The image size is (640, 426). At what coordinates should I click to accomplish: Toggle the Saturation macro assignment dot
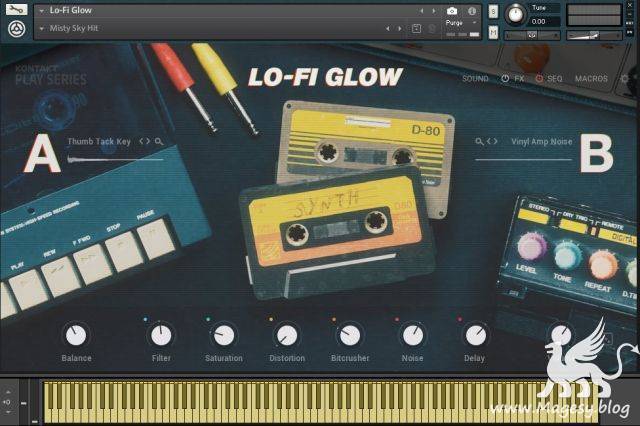(x=208, y=320)
